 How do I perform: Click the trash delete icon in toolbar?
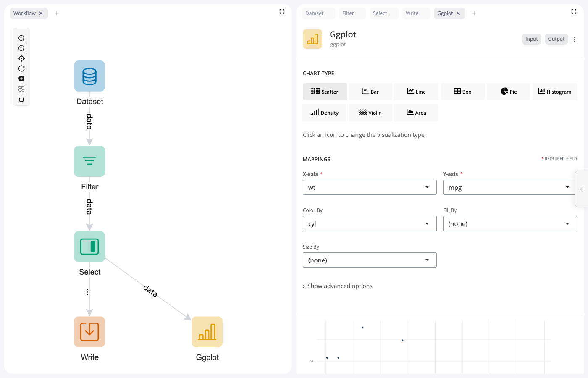(x=21, y=99)
